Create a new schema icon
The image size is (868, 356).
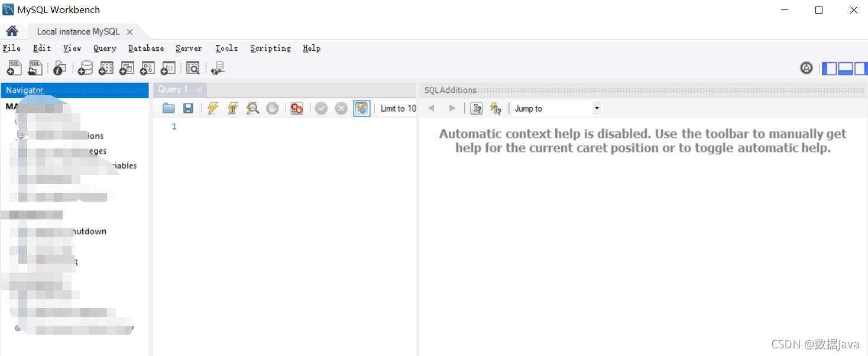pyautogui.click(x=85, y=68)
